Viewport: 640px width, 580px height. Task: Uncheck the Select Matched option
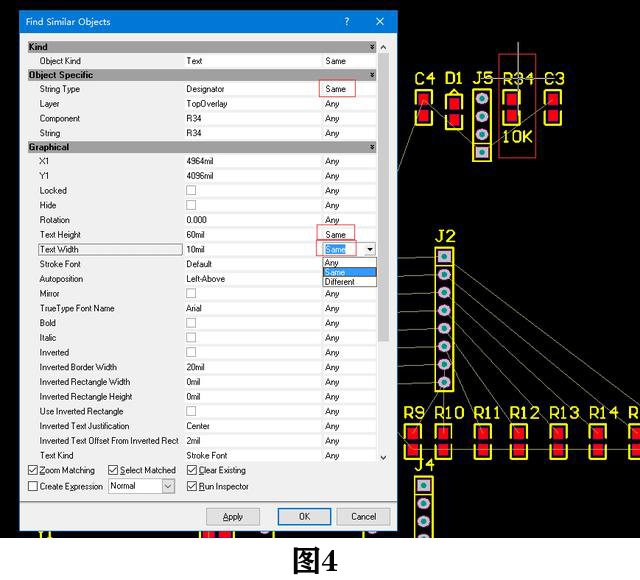[x=113, y=470]
